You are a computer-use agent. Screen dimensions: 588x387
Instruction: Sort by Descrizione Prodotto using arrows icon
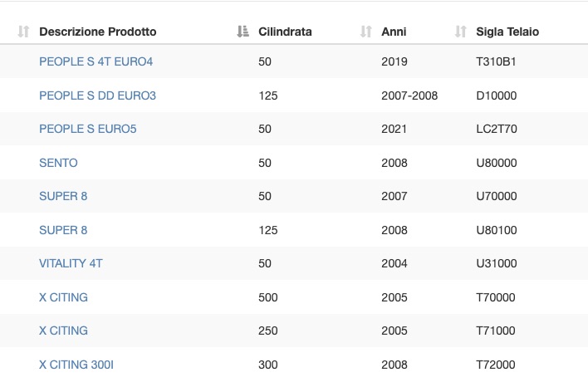(x=23, y=32)
